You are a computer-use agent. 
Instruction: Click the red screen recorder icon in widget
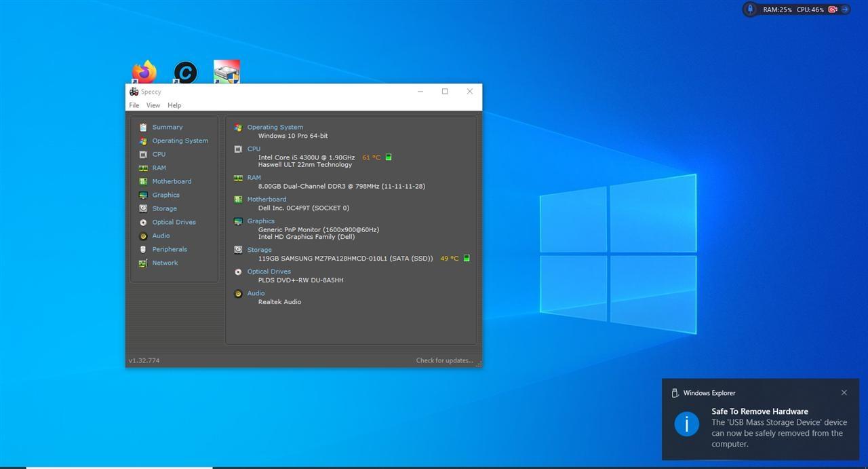click(833, 10)
